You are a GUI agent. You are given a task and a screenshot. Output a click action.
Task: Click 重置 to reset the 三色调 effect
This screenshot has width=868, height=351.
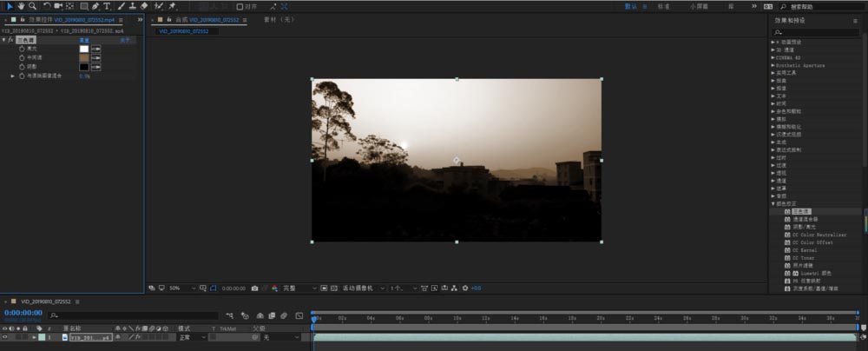85,40
